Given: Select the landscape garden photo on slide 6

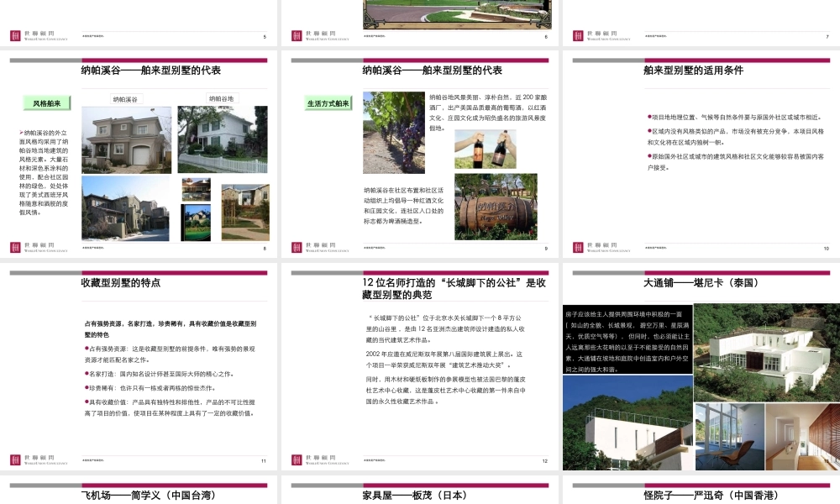Looking at the screenshot, I should click(x=457, y=14).
